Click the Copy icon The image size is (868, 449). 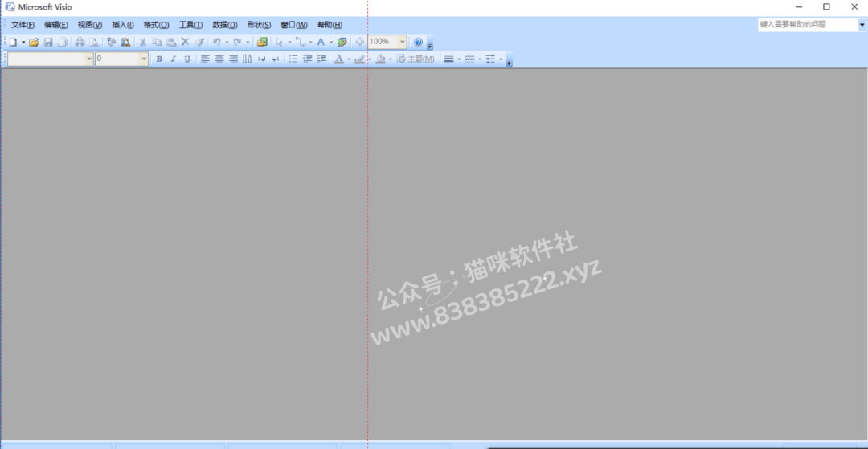157,42
